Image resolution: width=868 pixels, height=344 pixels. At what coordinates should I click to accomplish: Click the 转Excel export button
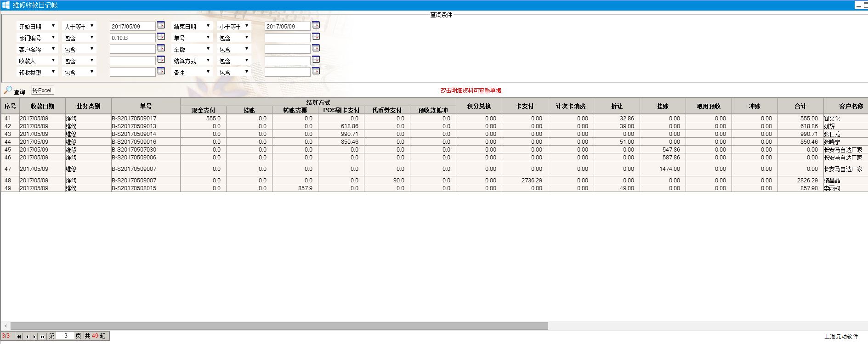[x=42, y=90]
